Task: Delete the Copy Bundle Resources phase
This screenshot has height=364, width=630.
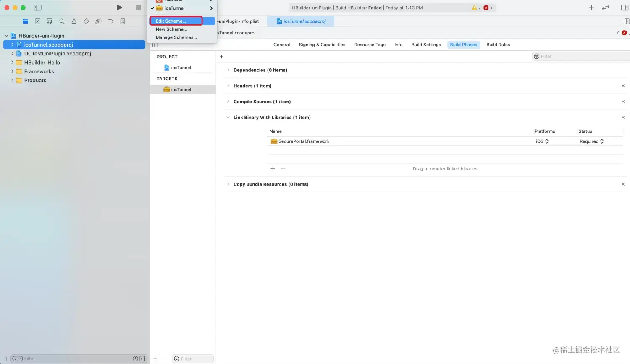Action: pyautogui.click(x=623, y=184)
